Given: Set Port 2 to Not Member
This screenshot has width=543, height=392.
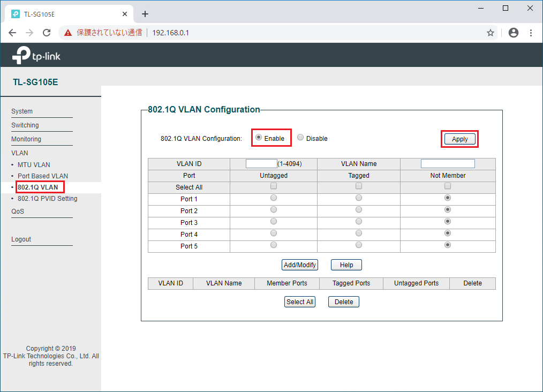Looking at the screenshot, I should point(448,210).
